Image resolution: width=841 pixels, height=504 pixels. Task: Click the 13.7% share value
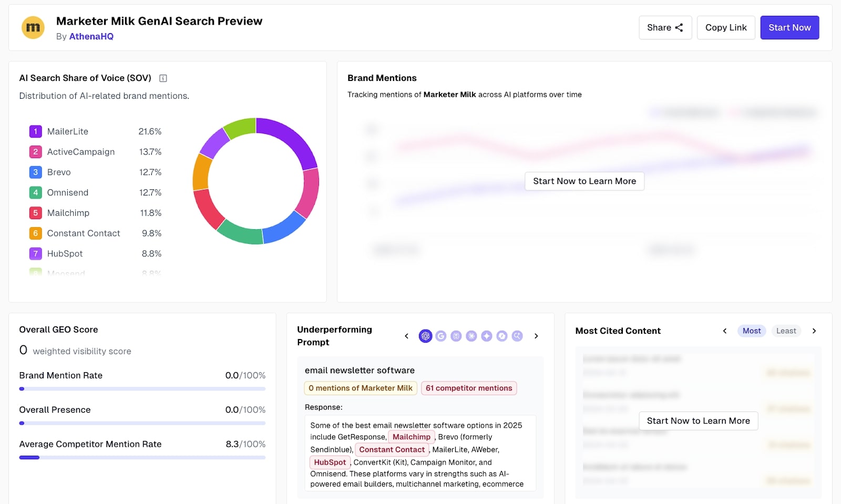point(150,152)
